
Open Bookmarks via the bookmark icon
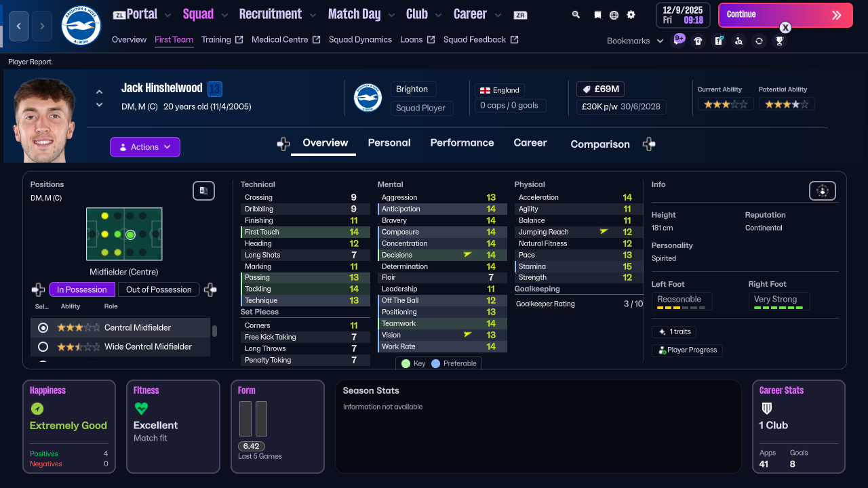(x=597, y=14)
